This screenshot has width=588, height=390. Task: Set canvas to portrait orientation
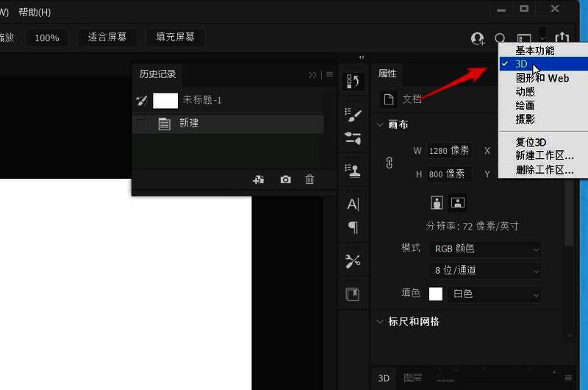(437, 202)
